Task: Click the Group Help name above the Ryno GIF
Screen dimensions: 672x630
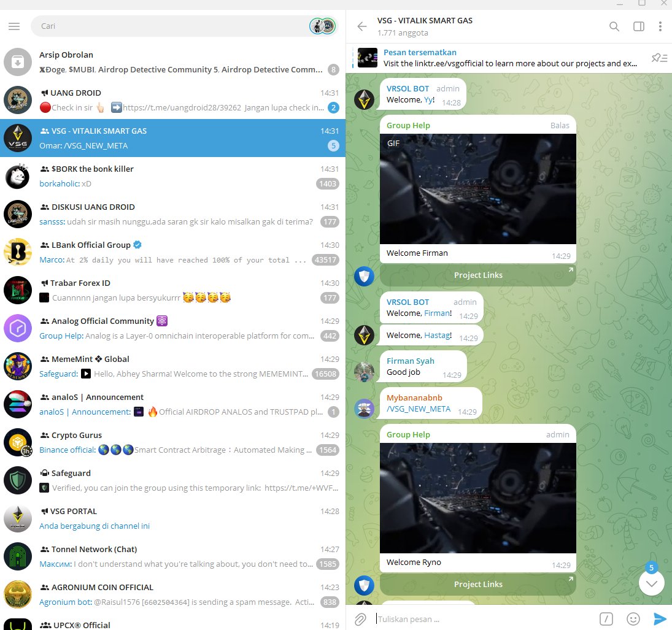Action: [x=408, y=435]
